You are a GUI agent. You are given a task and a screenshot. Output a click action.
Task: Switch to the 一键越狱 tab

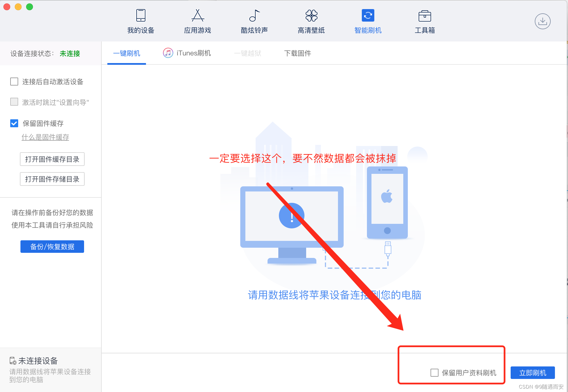click(248, 53)
